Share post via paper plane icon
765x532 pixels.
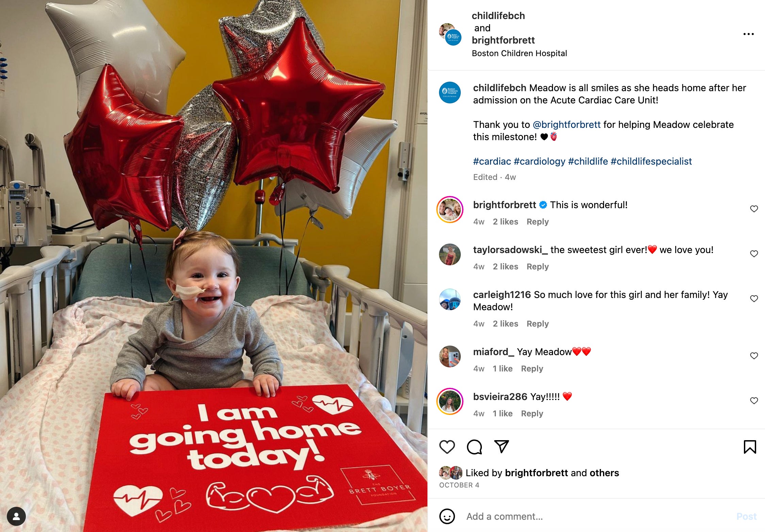coord(501,447)
